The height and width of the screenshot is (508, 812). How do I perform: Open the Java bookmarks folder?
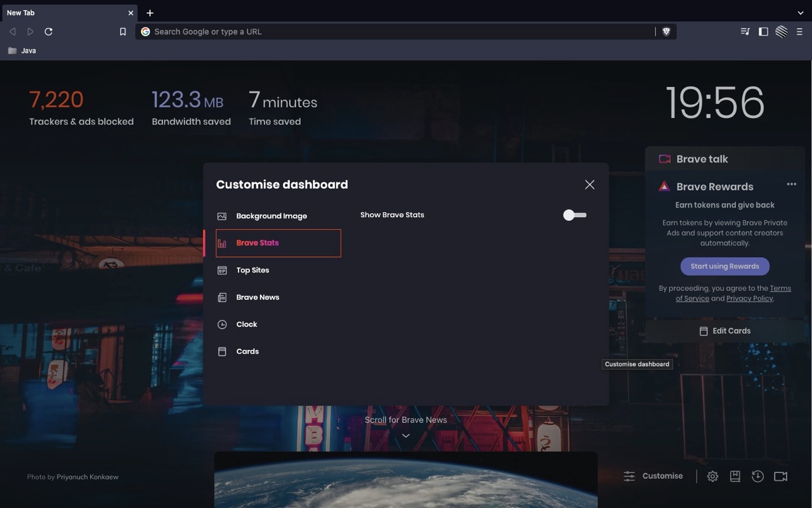click(23, 50)
